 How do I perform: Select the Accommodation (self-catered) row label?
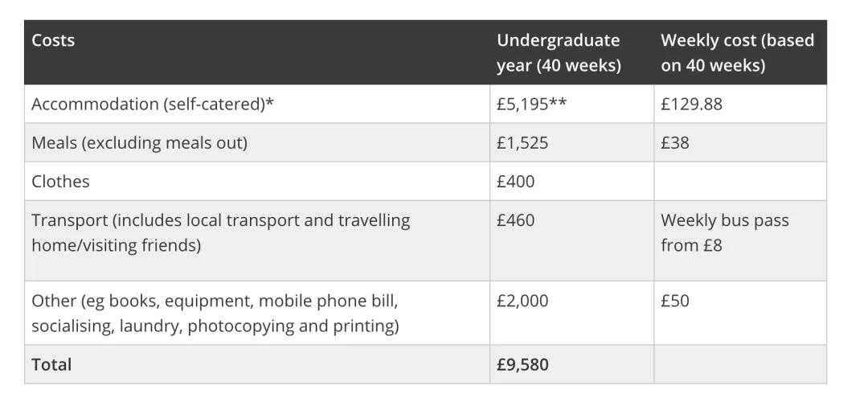(x=152, y=104)
